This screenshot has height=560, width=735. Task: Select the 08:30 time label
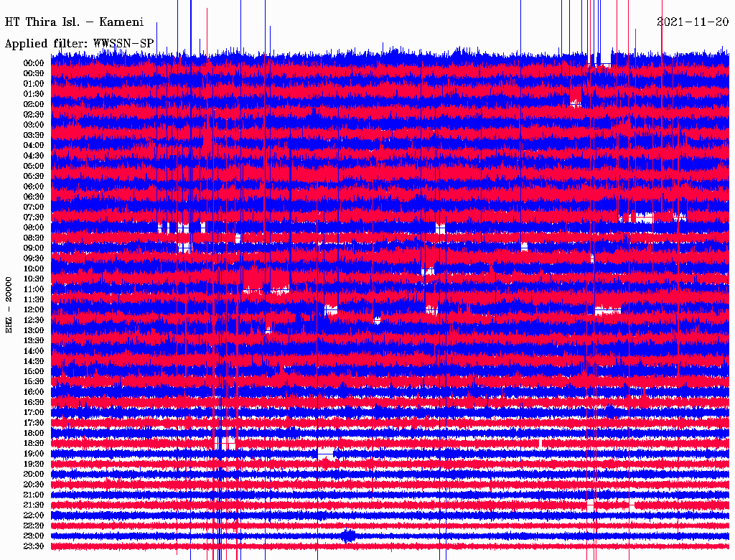[33, 238]
